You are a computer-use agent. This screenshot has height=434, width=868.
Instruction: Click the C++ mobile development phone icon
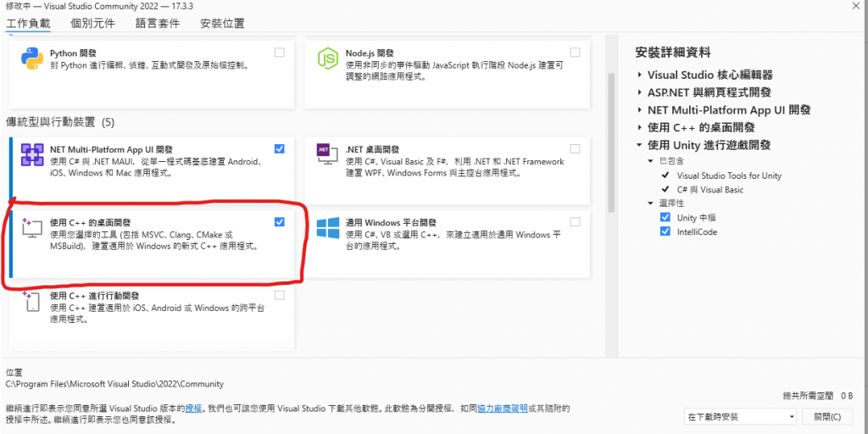coord(31,302)
